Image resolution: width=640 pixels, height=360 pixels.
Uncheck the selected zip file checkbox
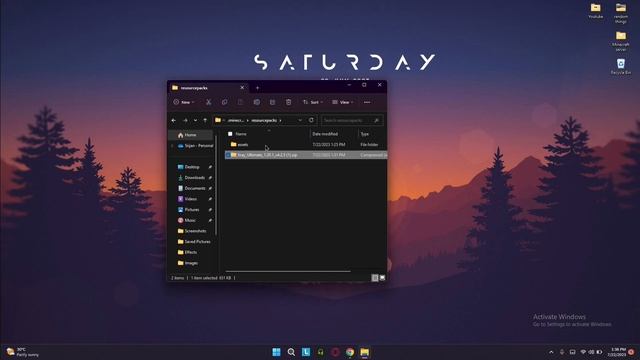(228, 155)
